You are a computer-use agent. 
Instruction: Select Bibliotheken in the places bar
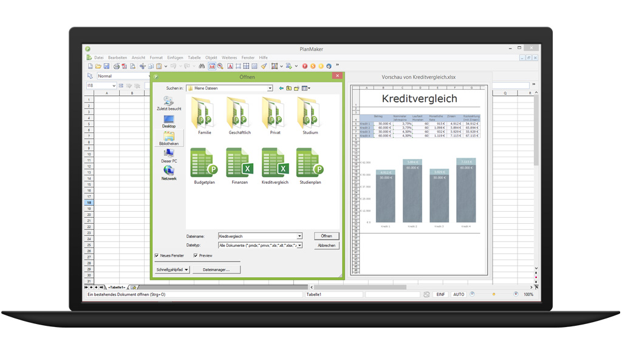[169, 139]
